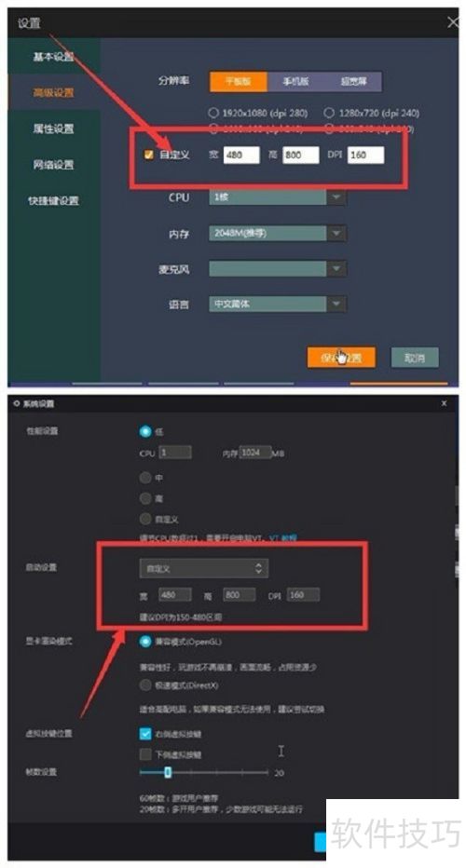
Task: Select the 极速模式(DirectX) radio button
Action: click(x=145, y=685)
